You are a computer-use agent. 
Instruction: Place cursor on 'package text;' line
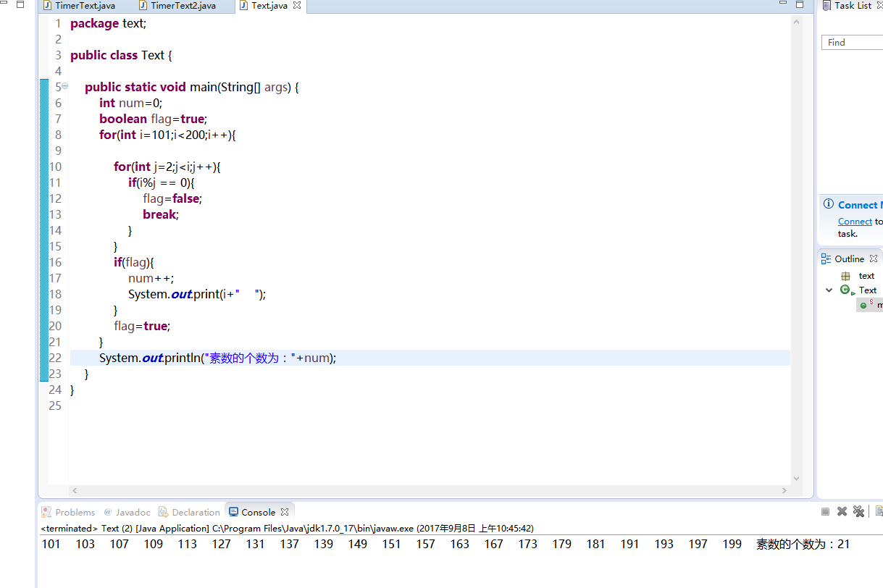coord(108,23)
